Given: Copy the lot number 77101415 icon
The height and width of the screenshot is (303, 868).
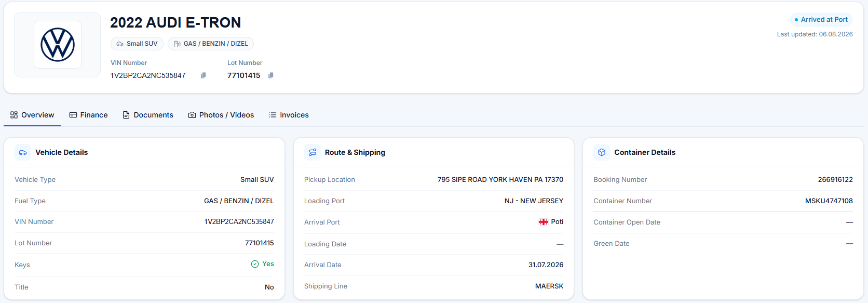Looking at the screenshot, I should pyautogui.click(x=271, y=75).
